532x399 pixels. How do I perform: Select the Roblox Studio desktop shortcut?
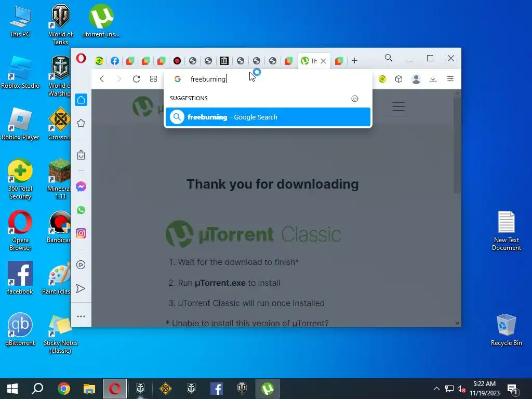click(x=20, y=72)
